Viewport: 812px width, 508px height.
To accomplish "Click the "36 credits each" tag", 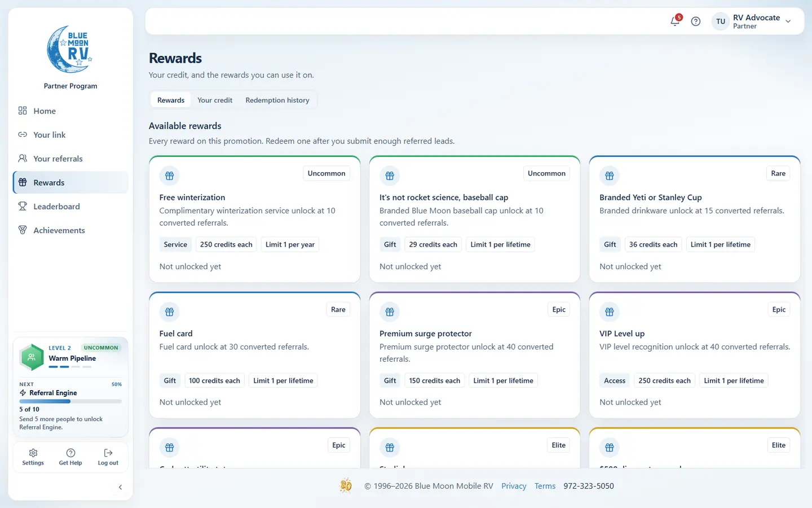I will [x=653, y=244].
